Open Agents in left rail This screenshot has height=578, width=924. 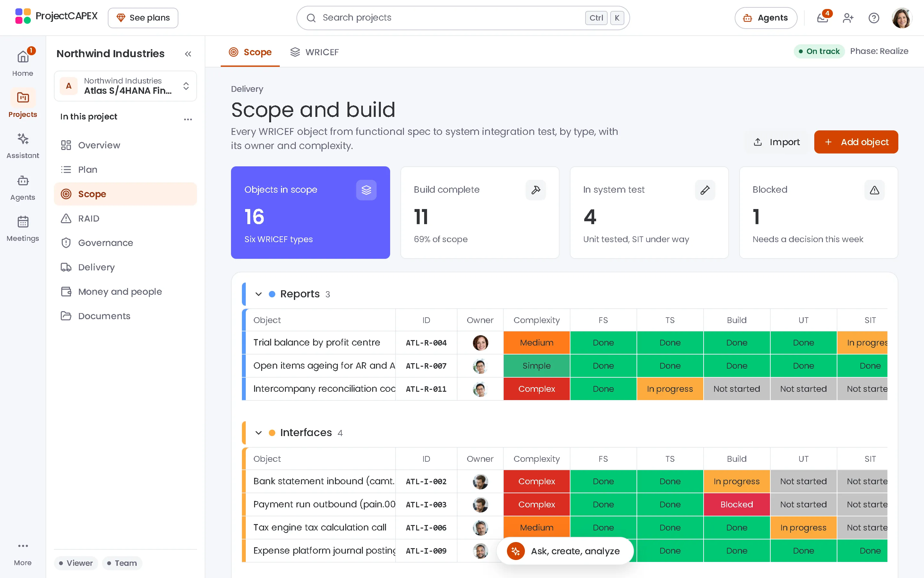coord(22,187)
